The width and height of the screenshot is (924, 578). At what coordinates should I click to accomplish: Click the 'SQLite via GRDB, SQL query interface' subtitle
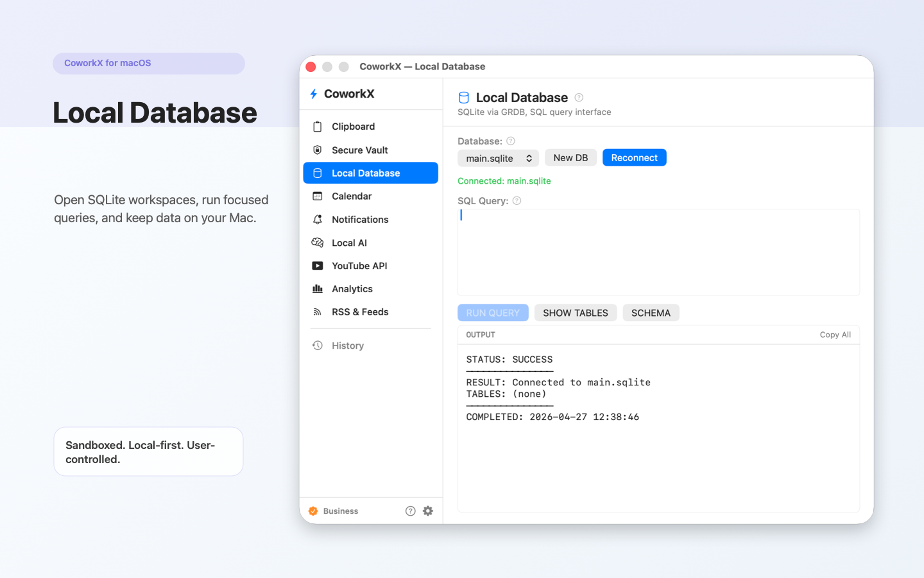pos(535,112)
